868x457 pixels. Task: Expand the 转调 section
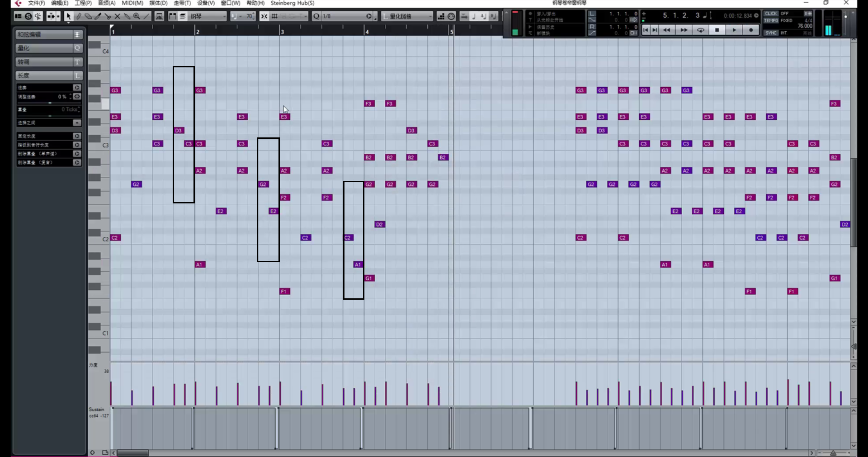tap(49, 61)
